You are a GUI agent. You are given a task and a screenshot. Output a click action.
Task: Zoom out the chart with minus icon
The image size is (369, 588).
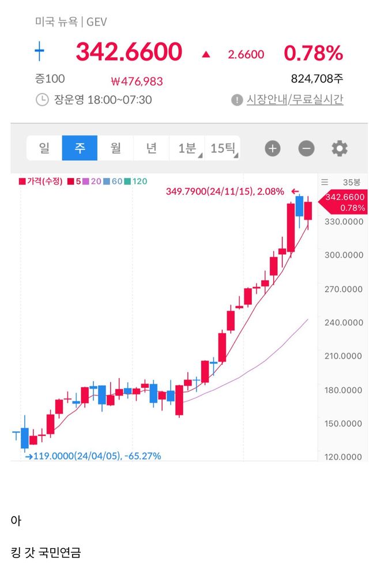click(306, 148)
